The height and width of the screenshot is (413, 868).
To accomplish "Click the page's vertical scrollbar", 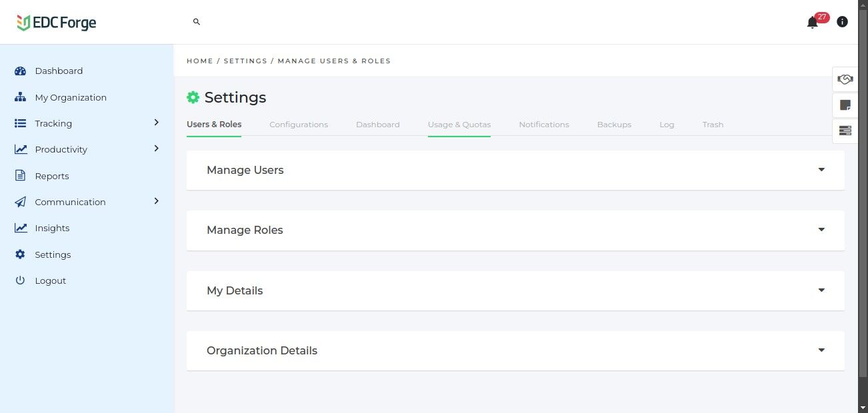I will 863,200.
